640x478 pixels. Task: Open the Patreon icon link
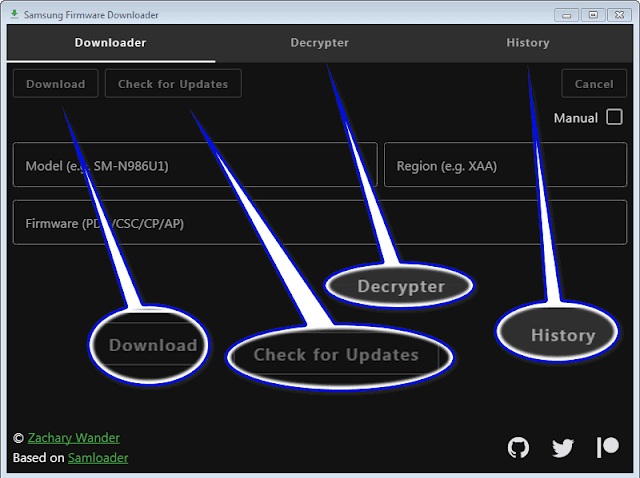pos(608,447)
